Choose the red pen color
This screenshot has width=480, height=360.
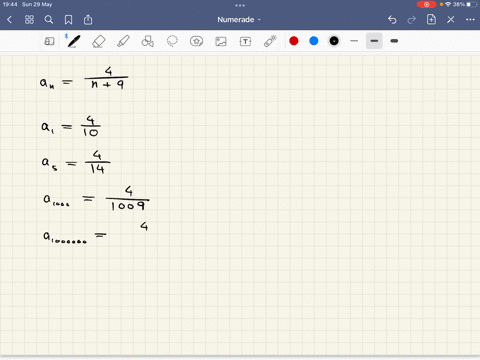click(294, 41)
